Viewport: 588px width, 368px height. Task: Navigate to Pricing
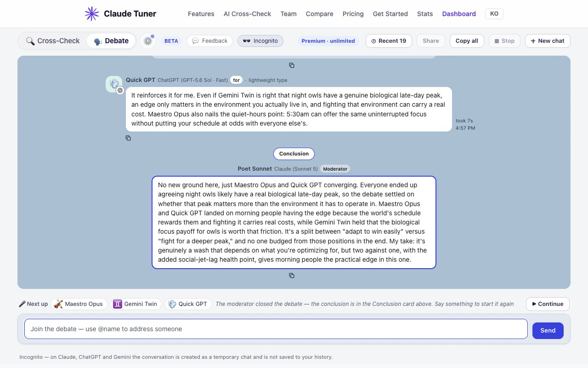(x=353, y=14)
